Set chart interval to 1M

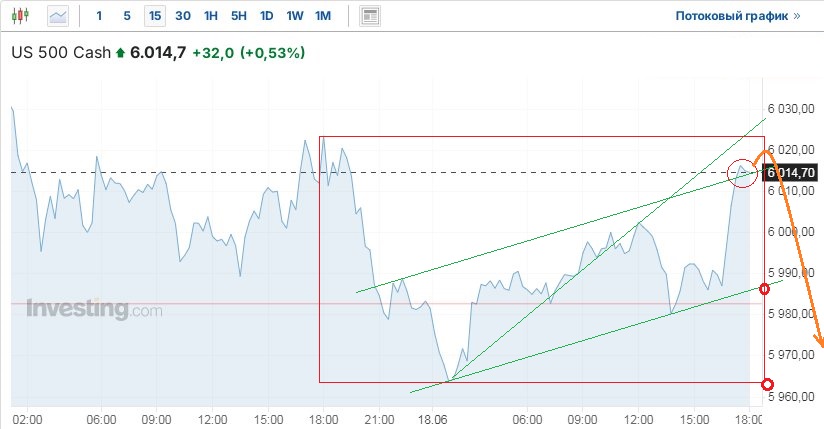tap(323, 16)
